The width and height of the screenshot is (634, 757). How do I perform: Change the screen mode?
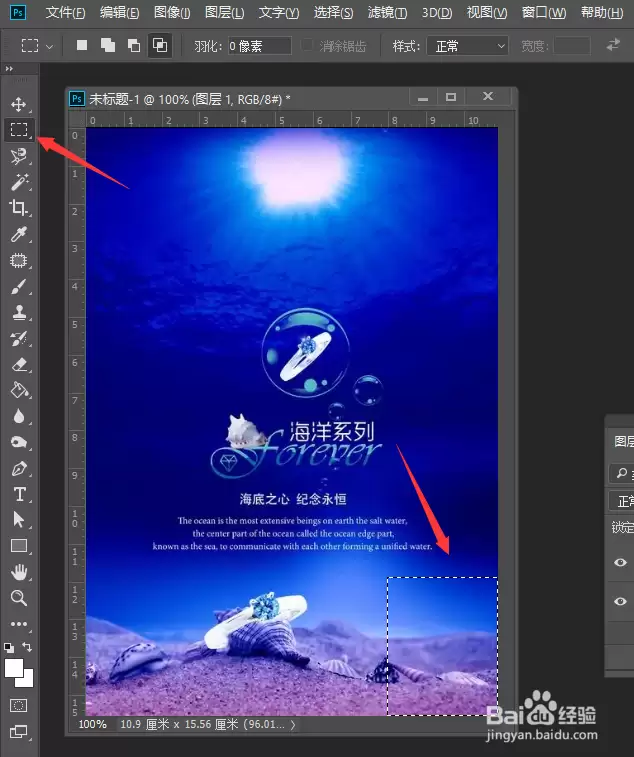click(x=19, y=732)
